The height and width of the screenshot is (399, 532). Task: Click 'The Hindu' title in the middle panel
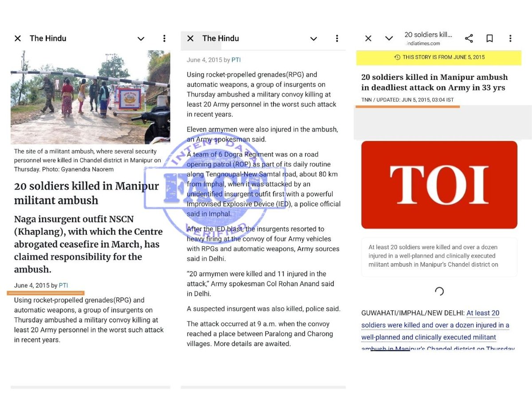coord(221,39)
